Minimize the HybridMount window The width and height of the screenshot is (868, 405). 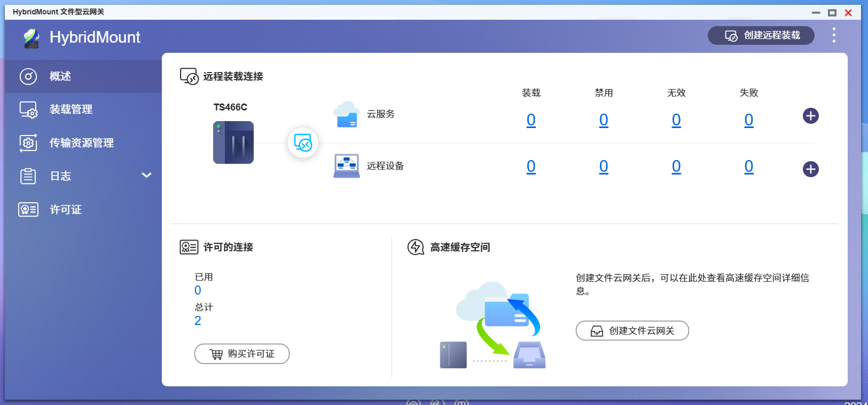coord(816,12)
